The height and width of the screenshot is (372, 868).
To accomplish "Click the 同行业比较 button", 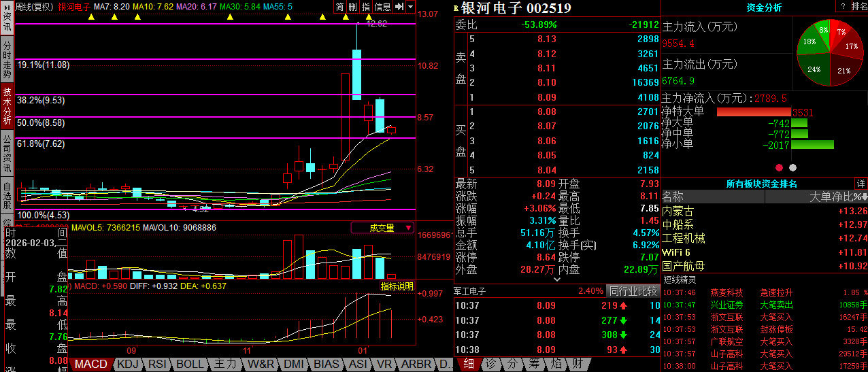I will point(633,291).
